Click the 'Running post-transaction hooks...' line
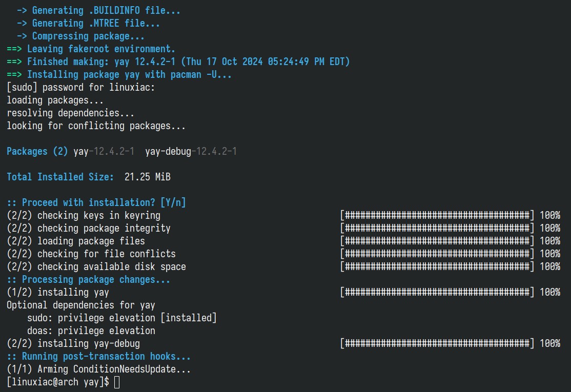 pos(98,356)
